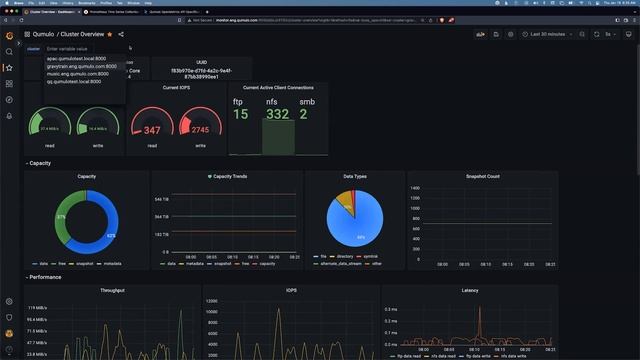Open the Qumulo folder link
This screenshot has width=640, height=360.
tap(43, 34)
